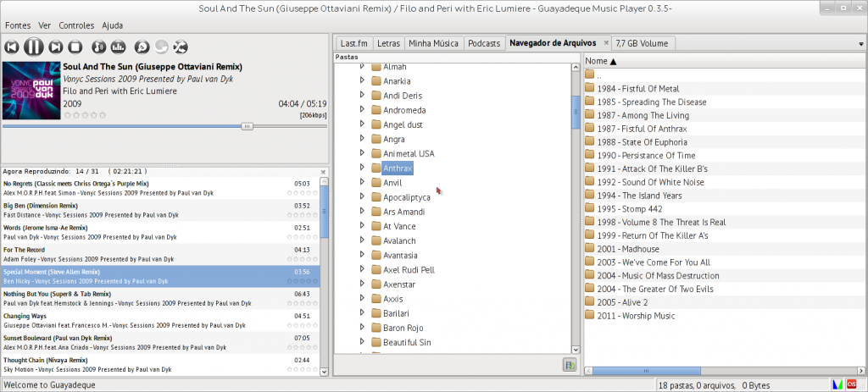Toggle smart play mode icon
The height and width of the screenshot is (392, 868).
tap(142, 47)
